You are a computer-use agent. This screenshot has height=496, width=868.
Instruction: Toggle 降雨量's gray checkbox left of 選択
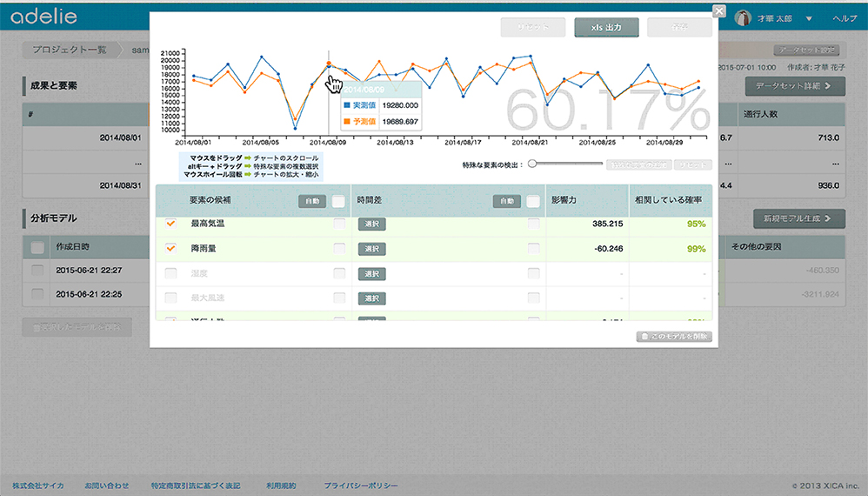tap(339, 249)
